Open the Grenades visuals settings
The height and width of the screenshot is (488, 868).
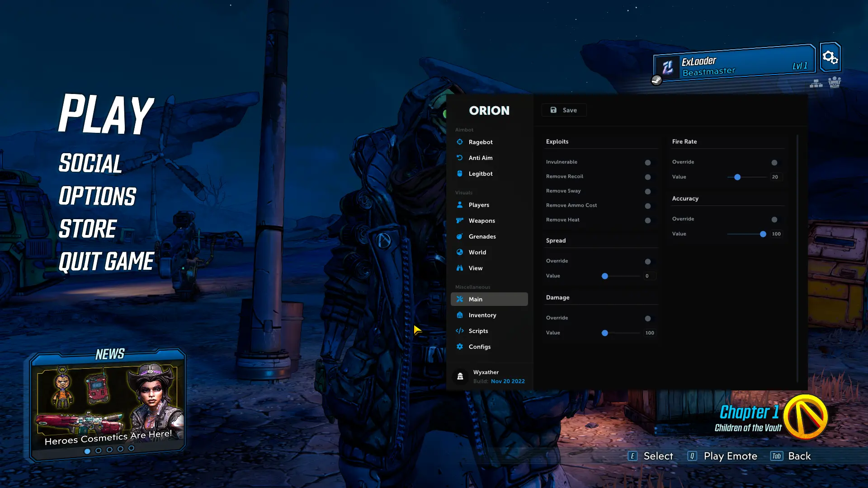(x=482, y=236)
